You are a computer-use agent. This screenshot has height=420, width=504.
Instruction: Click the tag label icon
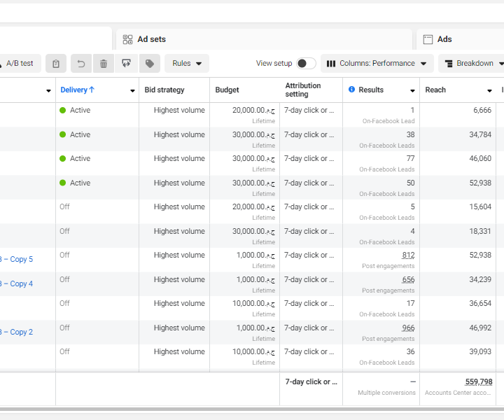pos(150,64)
